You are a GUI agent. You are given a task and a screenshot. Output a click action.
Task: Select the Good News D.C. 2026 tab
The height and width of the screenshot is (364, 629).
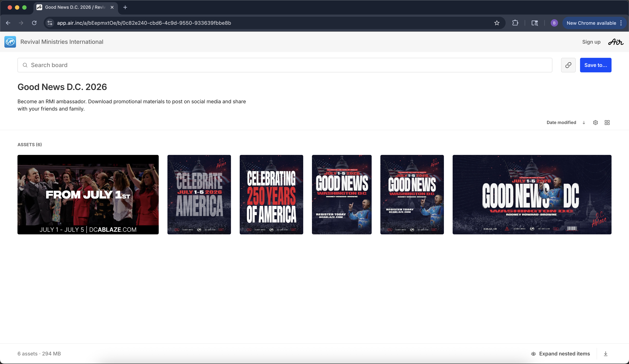(75, 7)
